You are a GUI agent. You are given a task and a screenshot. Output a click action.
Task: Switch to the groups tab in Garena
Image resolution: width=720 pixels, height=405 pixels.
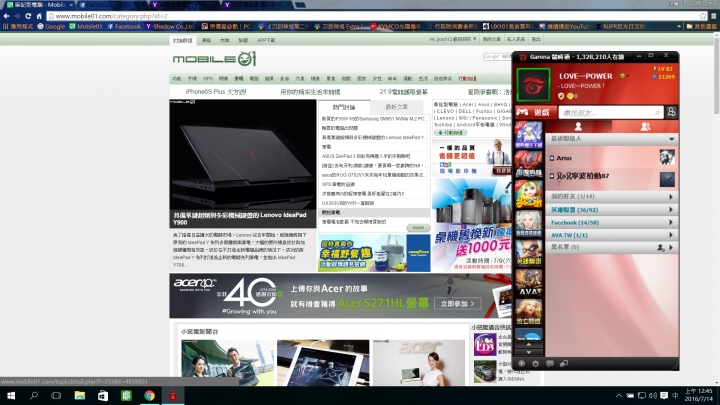(645, 126)
